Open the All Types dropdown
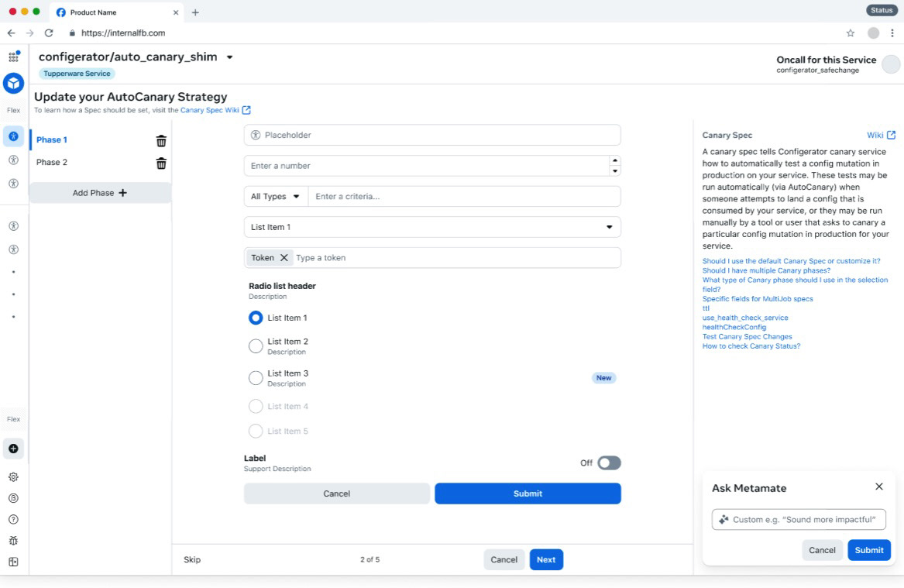904x588 pixels. [x=276, y=197]
